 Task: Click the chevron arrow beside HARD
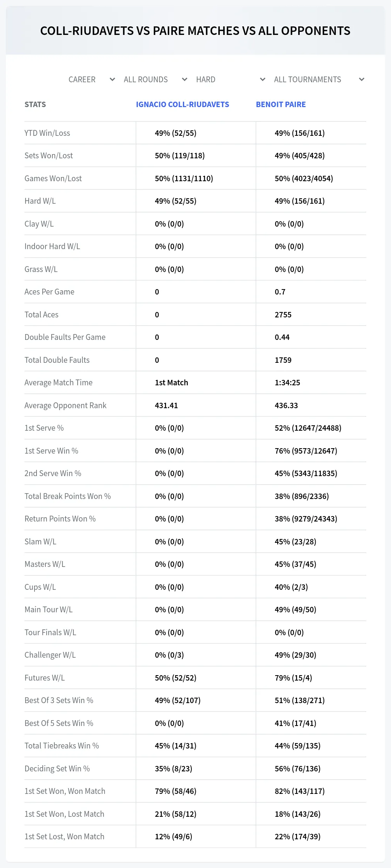point(262,80)
